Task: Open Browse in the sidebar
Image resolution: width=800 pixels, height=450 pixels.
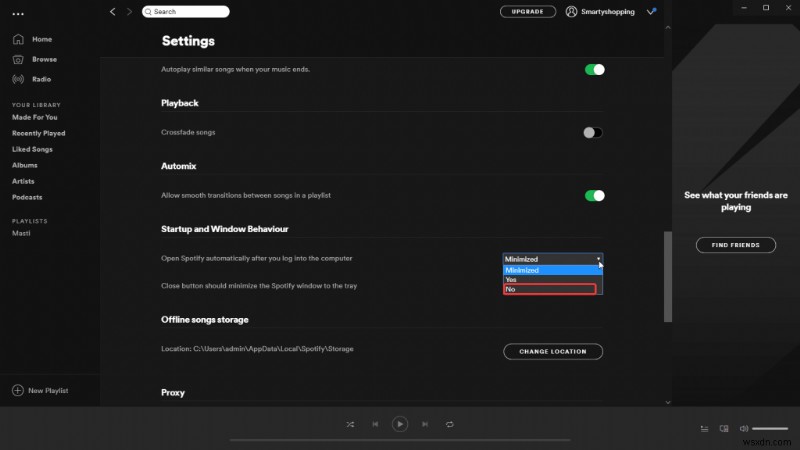Action: point(44,59)
